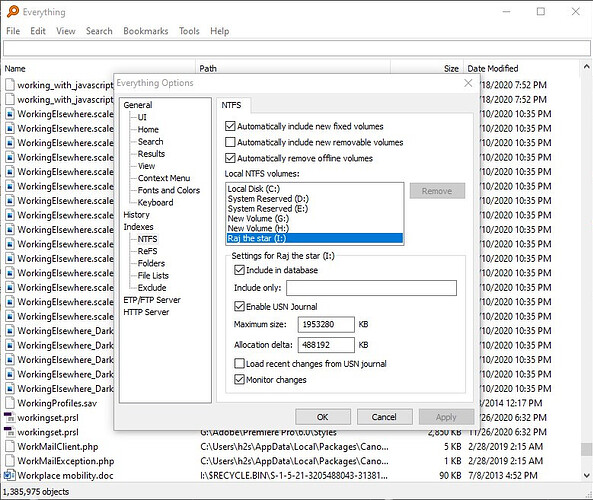Click the first workingset.prsl file icon
This screenshot has width=593, height=500.
(x=9, y=418)
